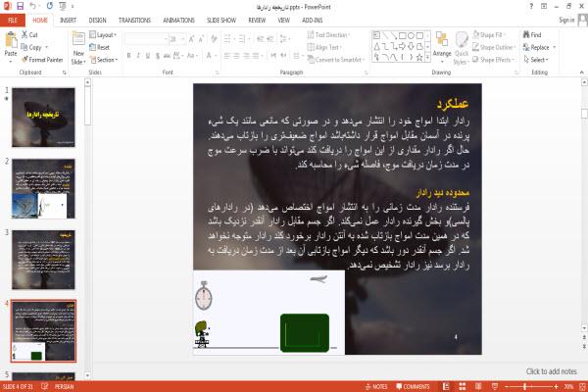Open Shape Effects dropdown
The height and width of the screenshot is (392, 588).
[x=494, y=60]
